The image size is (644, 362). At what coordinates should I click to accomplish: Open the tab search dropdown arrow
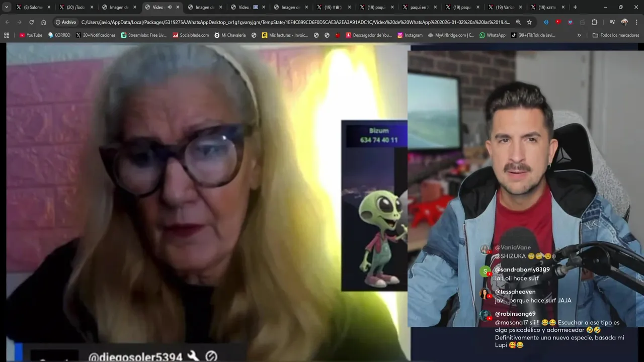pos(7,7)
